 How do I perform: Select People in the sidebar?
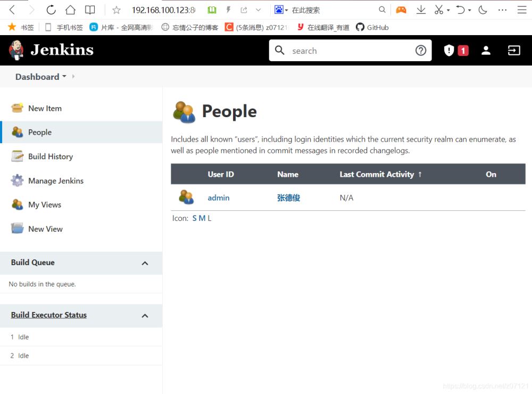(x=81, y=132)
